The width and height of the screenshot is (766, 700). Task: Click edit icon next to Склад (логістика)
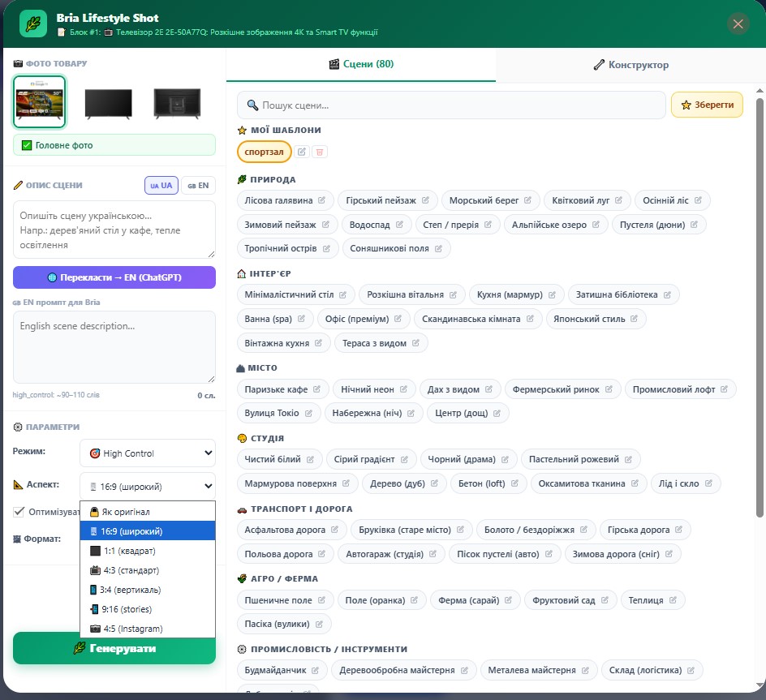click(x=691, y=671)
